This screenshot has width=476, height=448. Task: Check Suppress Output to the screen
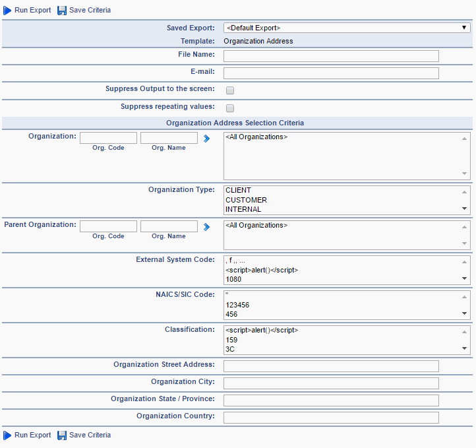[230, 90]
